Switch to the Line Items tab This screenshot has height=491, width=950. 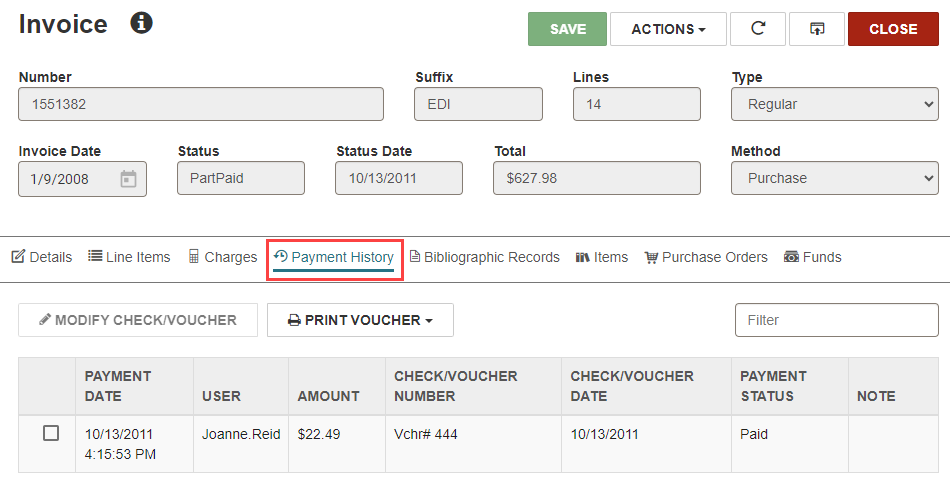click(x=129, y=257)
